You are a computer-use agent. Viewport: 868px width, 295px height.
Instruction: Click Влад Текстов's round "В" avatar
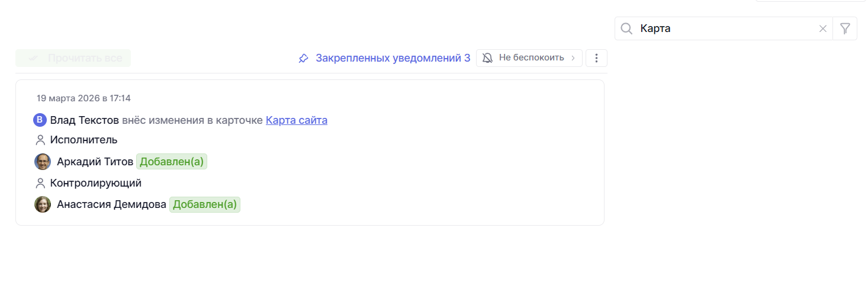tap(40, 120)
